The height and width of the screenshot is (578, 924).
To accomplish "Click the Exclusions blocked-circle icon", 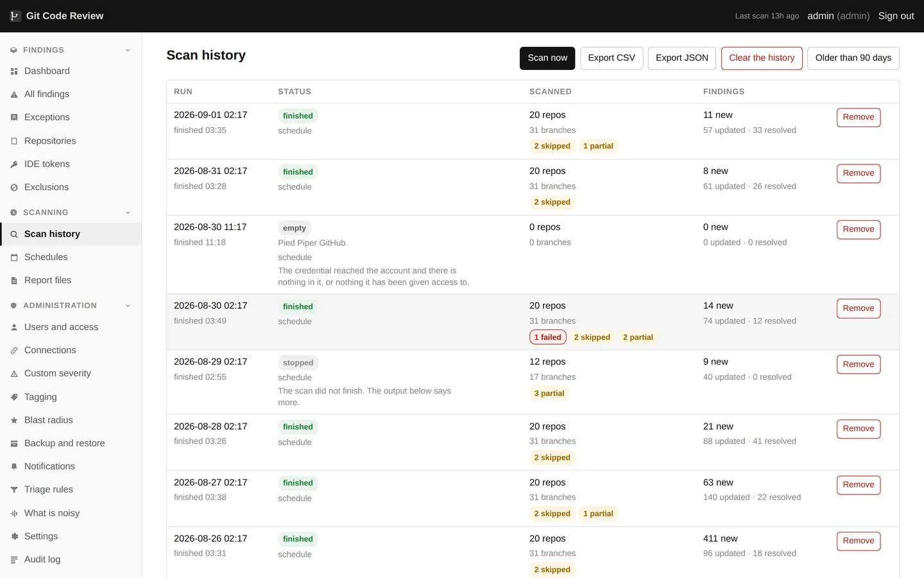I will pos(14,188).
